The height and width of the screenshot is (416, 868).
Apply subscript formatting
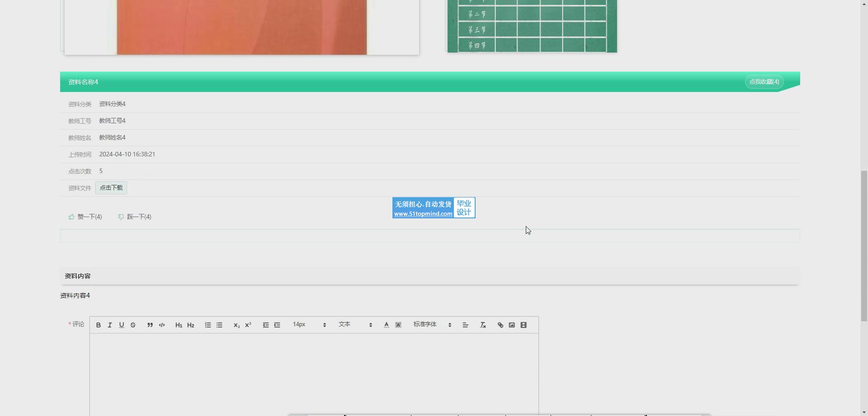point(236,325)
